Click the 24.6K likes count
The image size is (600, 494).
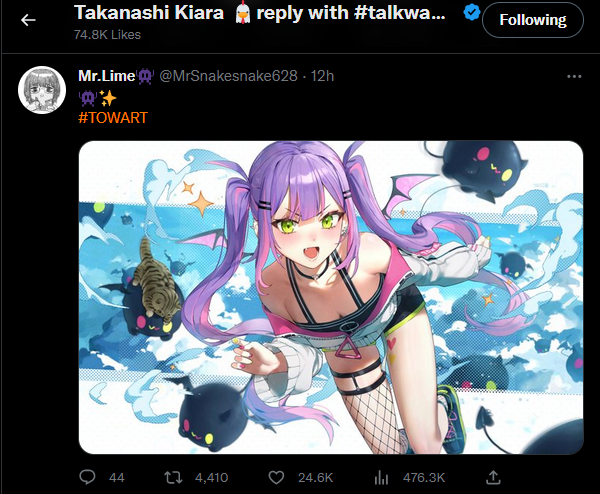[x=316, y=478]
